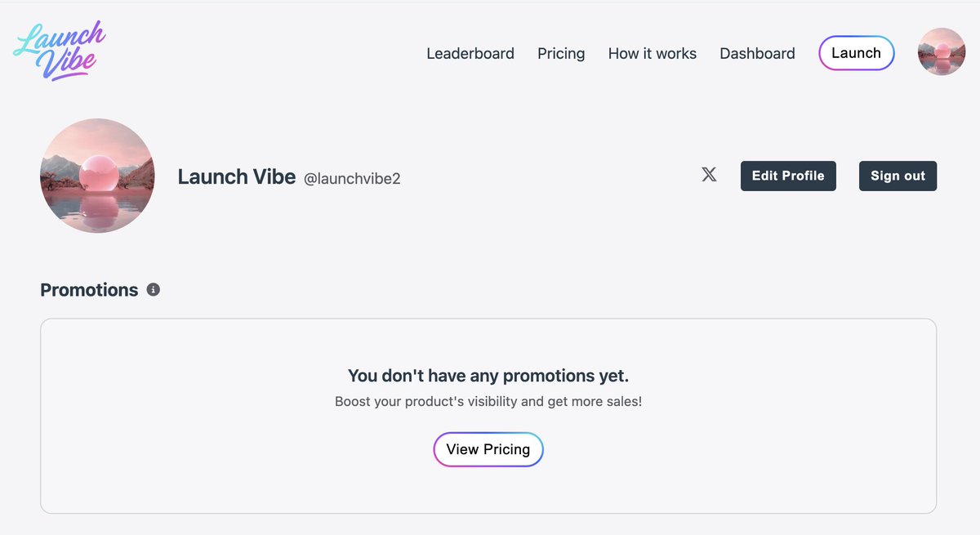Click the "You don't have any promotions yet" message
Image resolution: width=980 pixels, height=535 pixels.
tap(488, 376)
